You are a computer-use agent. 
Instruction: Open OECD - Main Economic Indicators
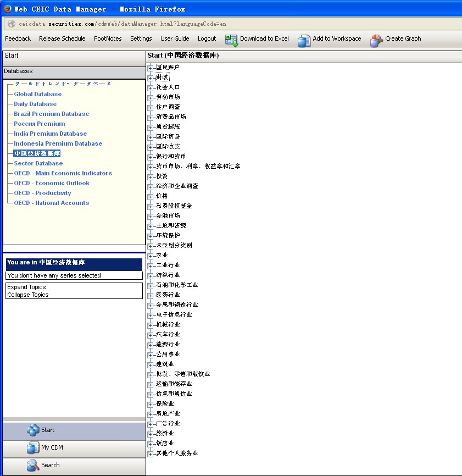63,173
